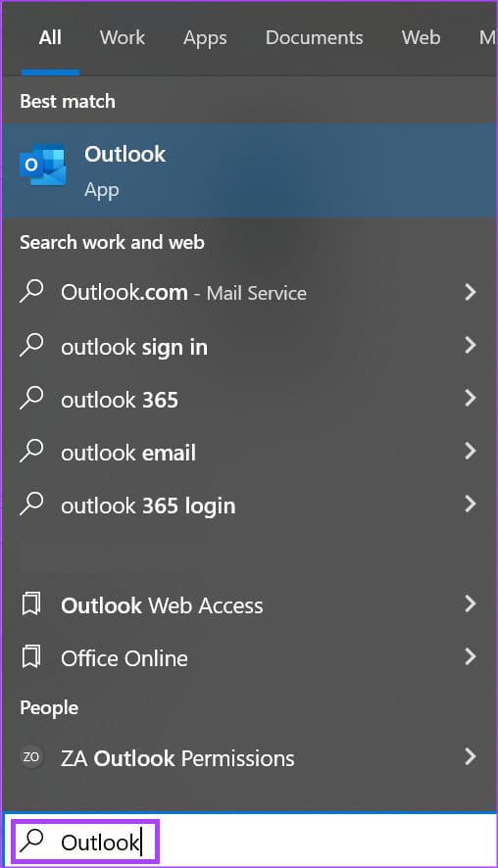Click the ZO avatar for ZA Outlook Permissions

click(31, 756)
